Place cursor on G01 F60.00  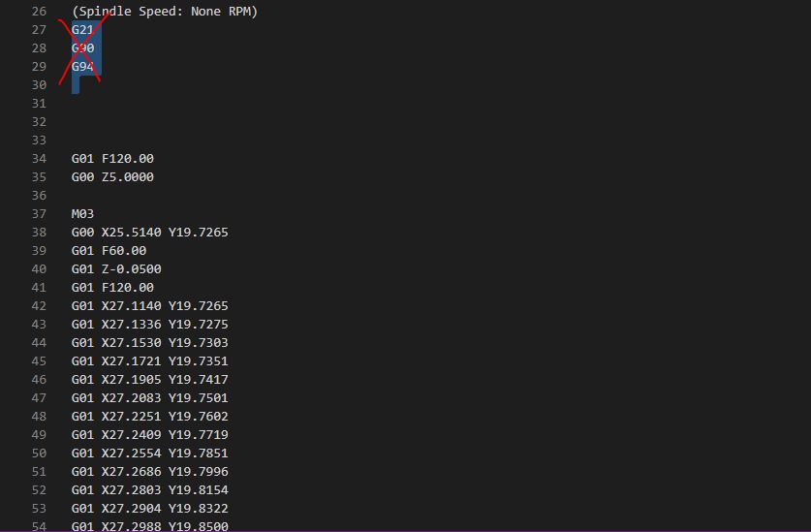(109, 251)
